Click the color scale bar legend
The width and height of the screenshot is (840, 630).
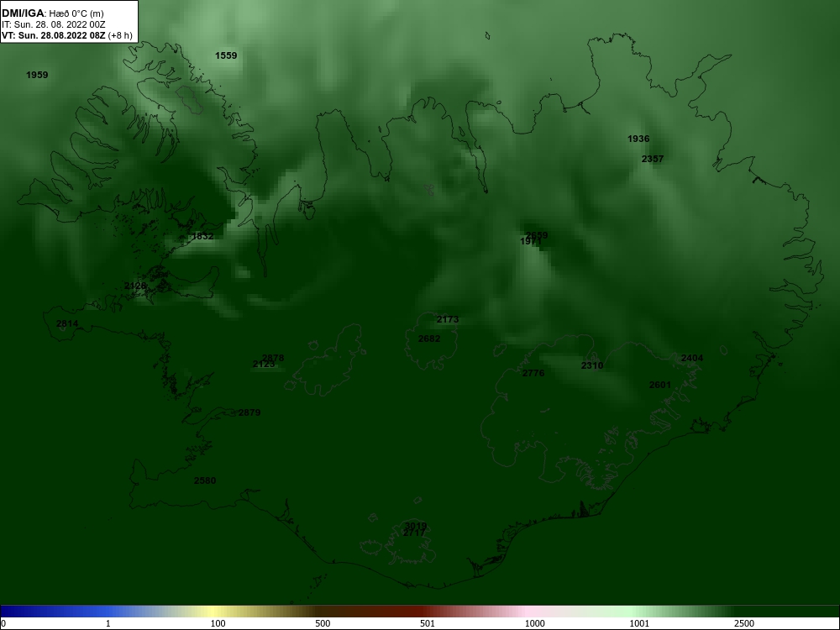[420, 612]
